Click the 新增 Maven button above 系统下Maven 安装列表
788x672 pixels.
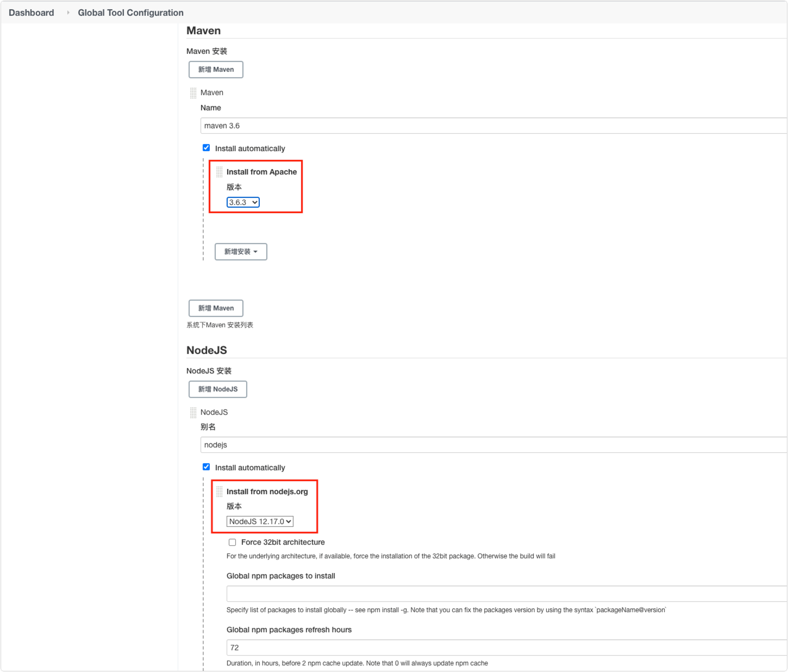(x=216, y=308)
